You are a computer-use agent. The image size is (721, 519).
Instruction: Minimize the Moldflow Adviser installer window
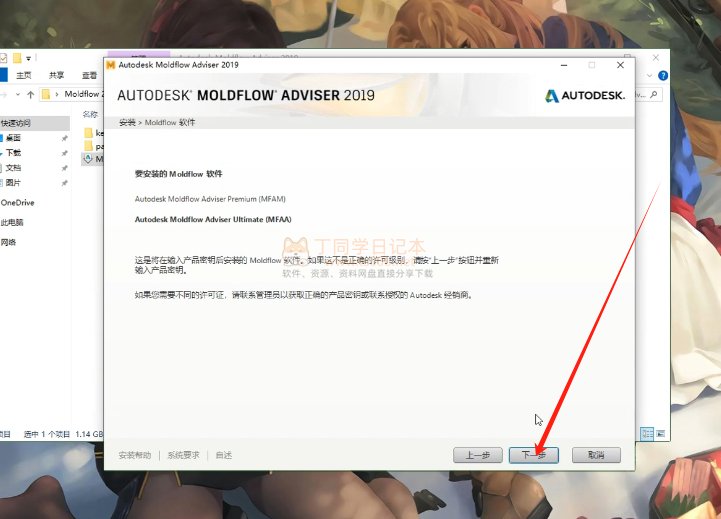(x=564, y=65)
